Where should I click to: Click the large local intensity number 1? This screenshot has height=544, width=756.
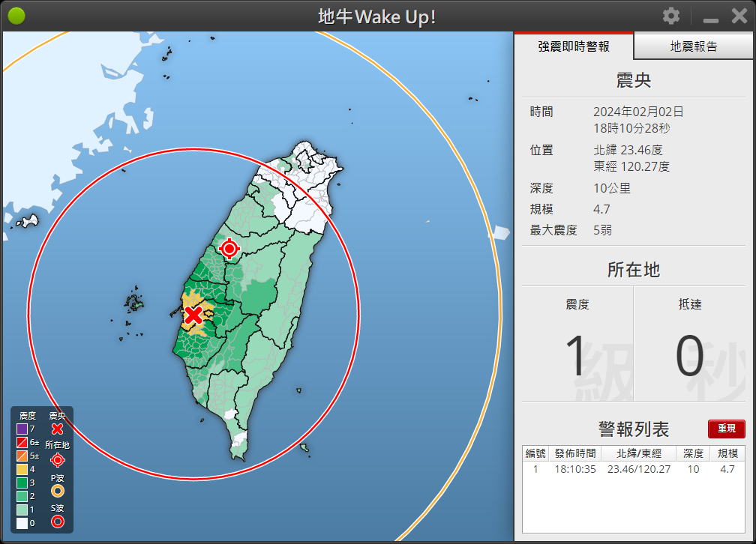pos(576,356)
